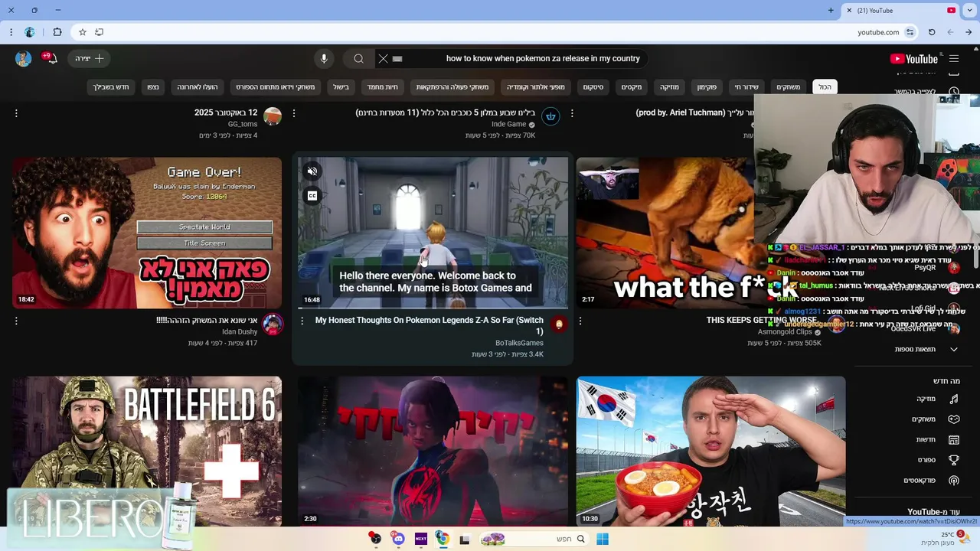The height and width of the screenshot is (551, 980).
Task: Submit search with magnifying glass icon
Action: coord(358,59)
